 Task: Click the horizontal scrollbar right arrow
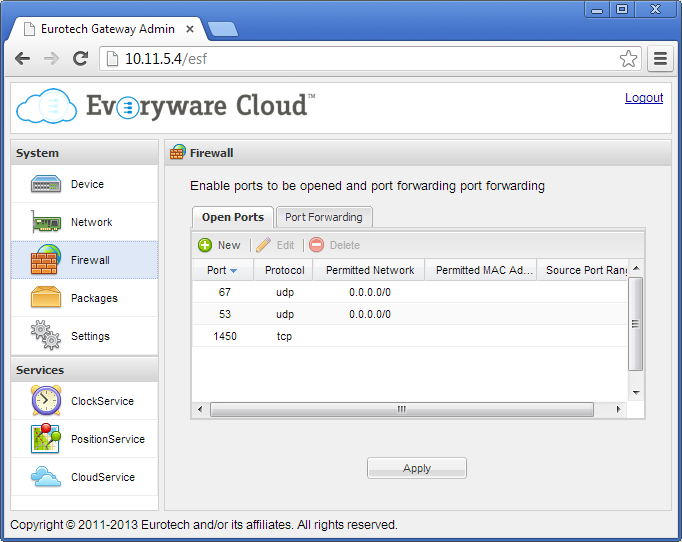[x=618, y=409]
